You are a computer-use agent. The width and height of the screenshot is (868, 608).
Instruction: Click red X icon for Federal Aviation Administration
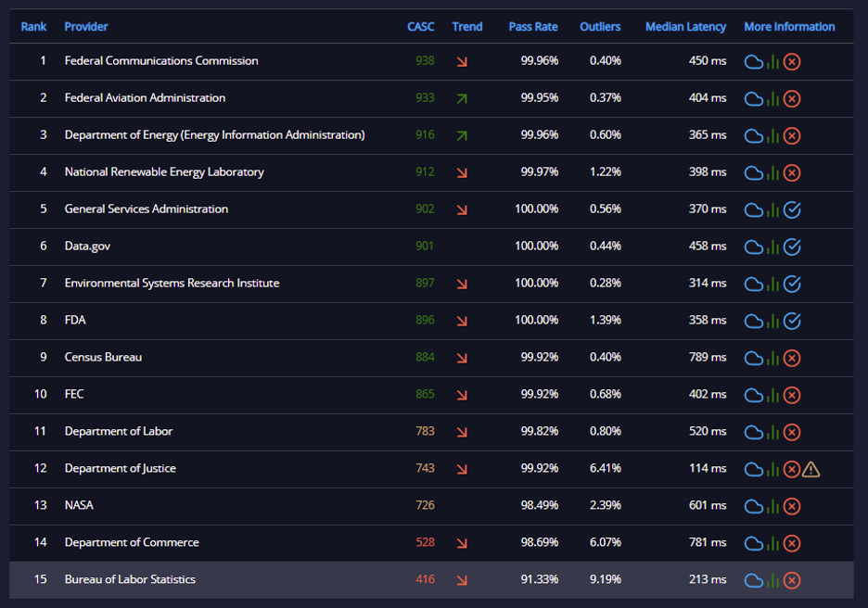[792, 99]
